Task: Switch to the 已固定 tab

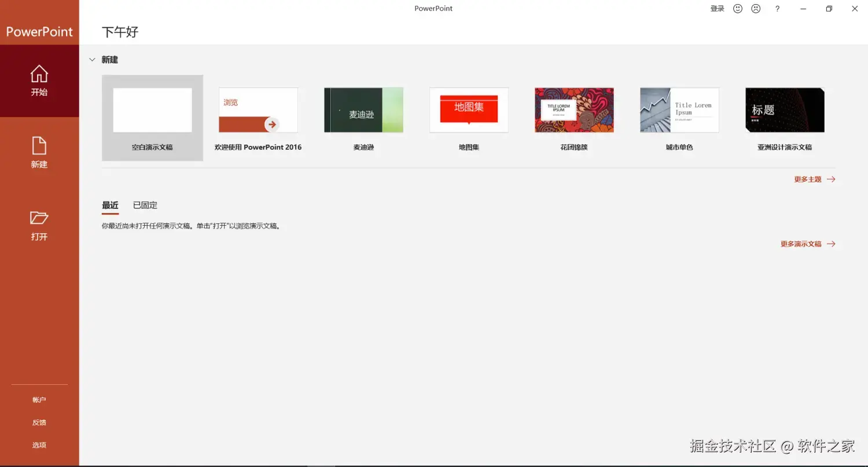Action: click(x=145, y=205)
